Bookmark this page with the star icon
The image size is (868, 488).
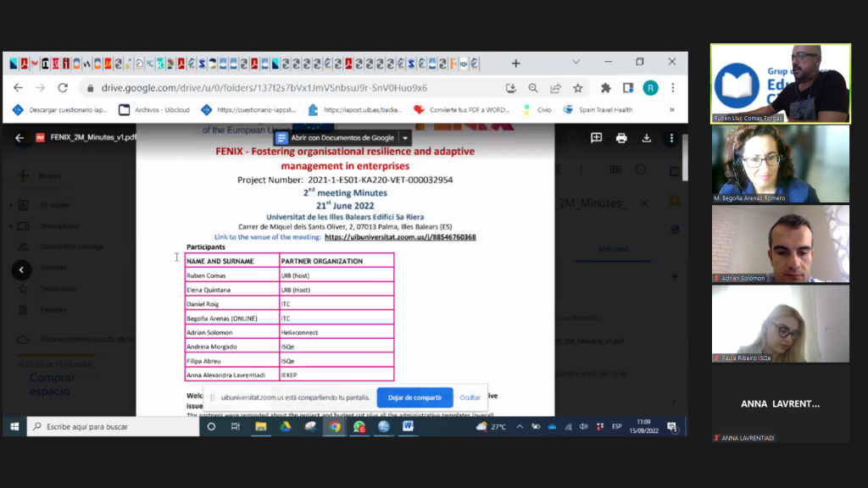tap(578, 88)
